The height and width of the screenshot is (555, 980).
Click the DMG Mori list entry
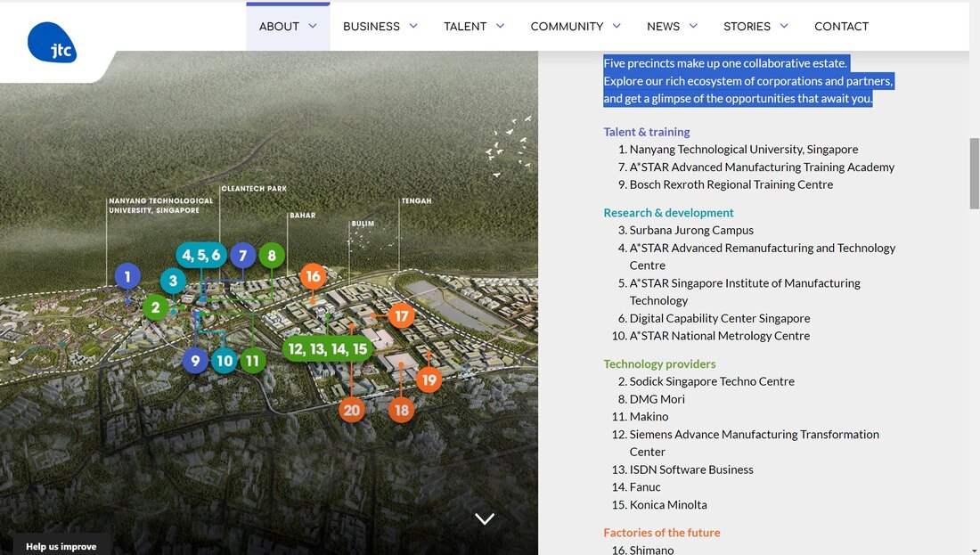657,399
